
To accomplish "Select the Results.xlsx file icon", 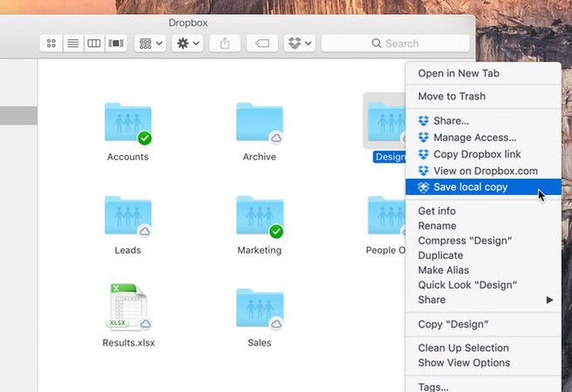I will point(129,307).
